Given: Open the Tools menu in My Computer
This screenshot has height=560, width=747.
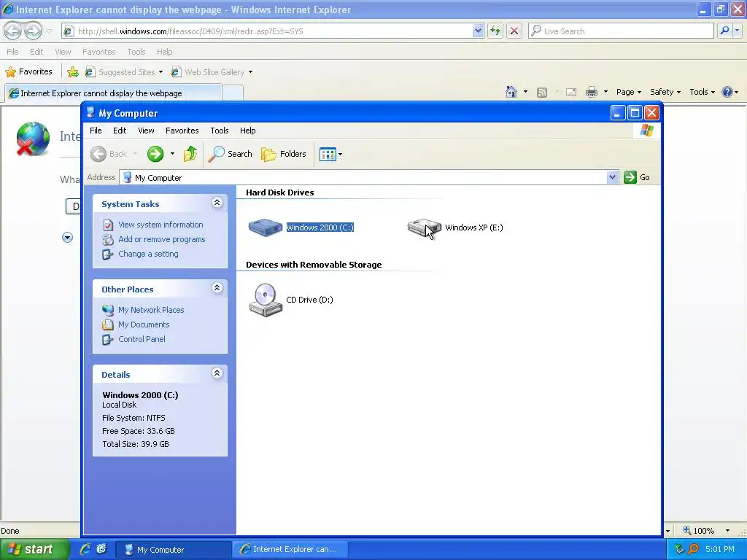Looking at the screenshot, I should [x=220, y=131].
